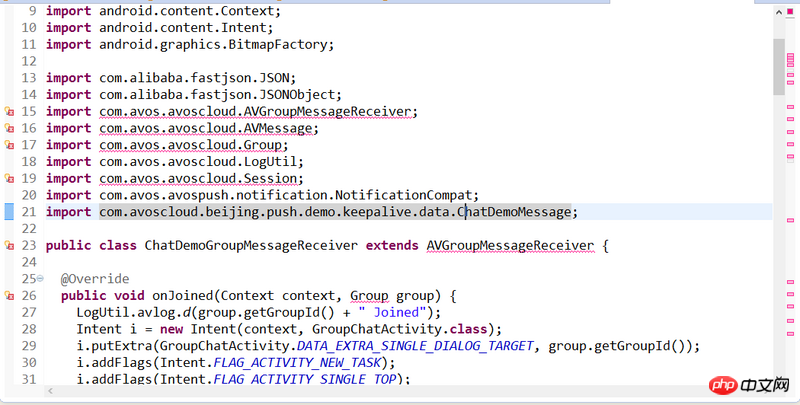The width and height of the screenshot is (800, 405).
Task: Click the vertical scrollbar up arrow
Action: tap(779, 12)
